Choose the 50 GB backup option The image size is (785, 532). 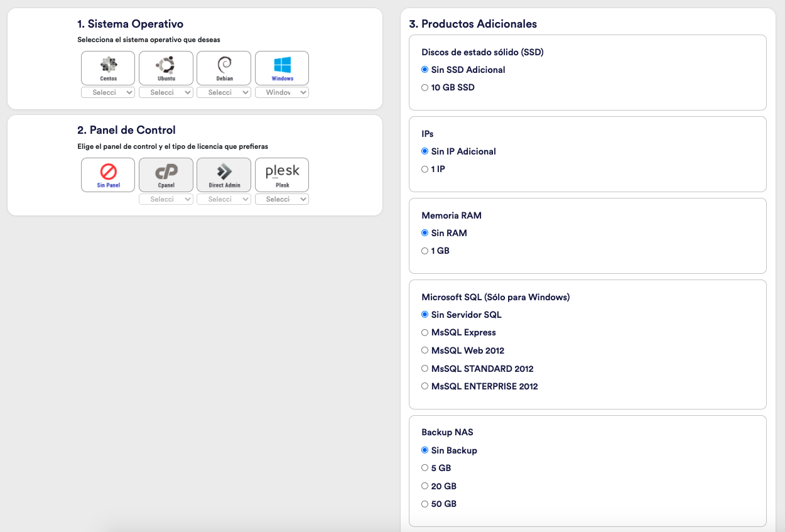[x=425, y=504]
